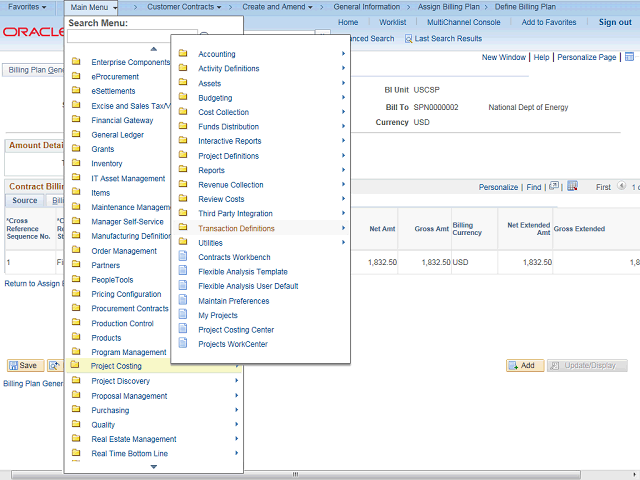This screenshot has width=640, height=480.
Task: Expand the Transaction Definitions submenu
Action: [236, 228]
